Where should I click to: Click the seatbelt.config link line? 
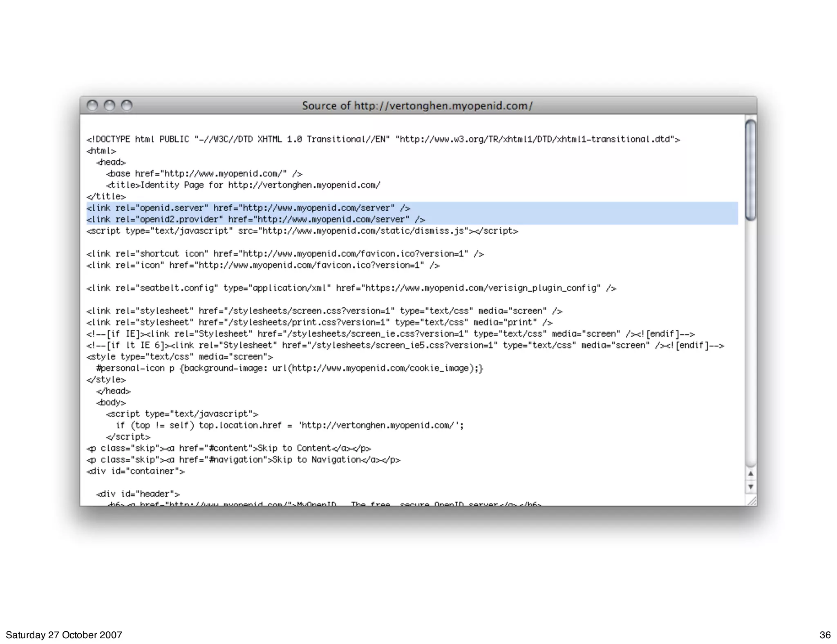(351, 288)
